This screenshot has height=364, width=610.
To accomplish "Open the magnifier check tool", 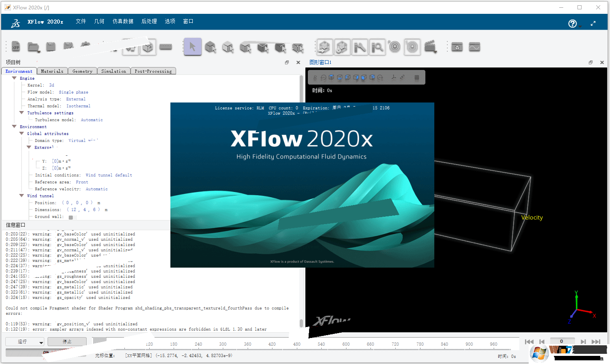I will (377, 47).
